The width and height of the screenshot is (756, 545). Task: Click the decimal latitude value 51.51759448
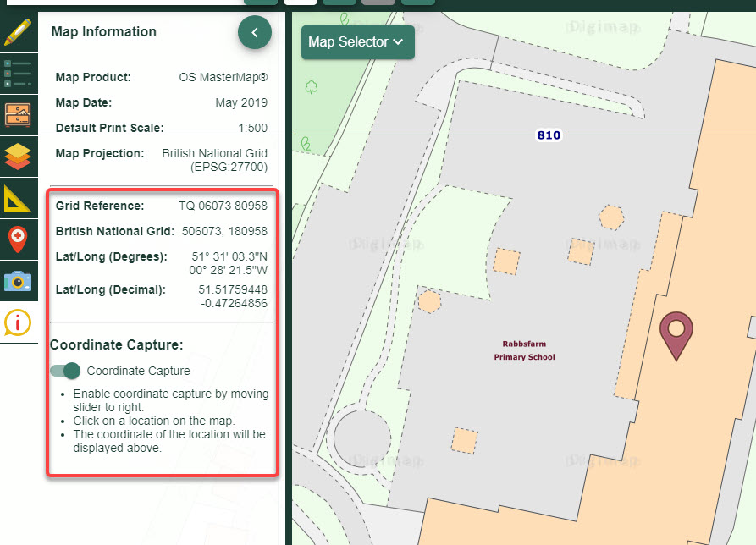coord(233,289)
